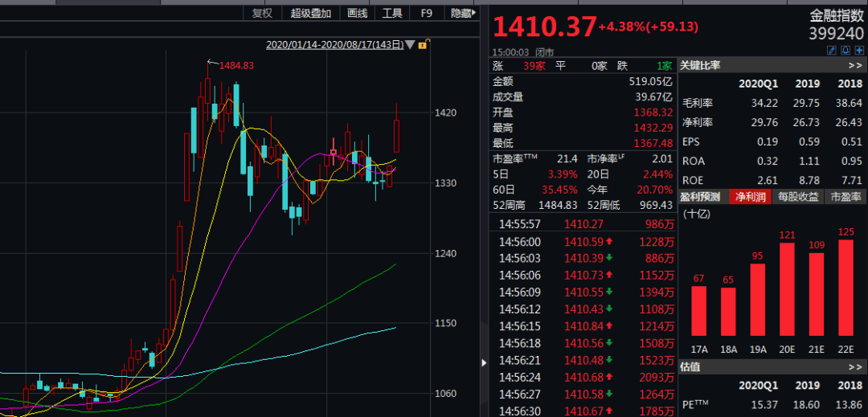Click the 52周高 value 1484.83
Screen dimensions: 868x417
(x=558, y=205)
